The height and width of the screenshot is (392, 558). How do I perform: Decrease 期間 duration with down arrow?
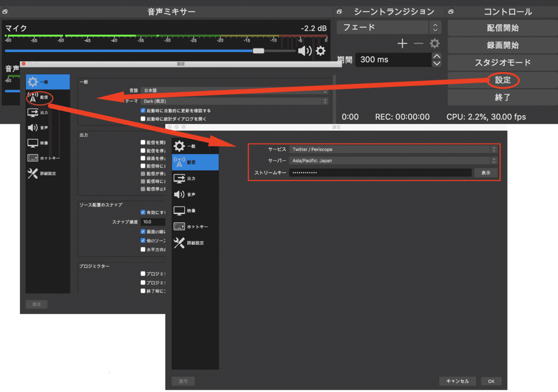pyautogui.click(x=436, y=63)
